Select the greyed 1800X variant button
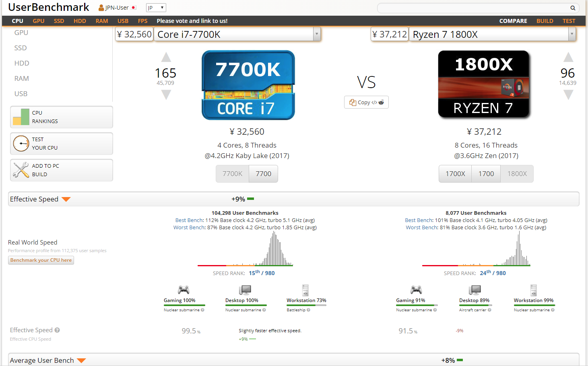Viewport: 588px width, 366px height. point(517,174)
